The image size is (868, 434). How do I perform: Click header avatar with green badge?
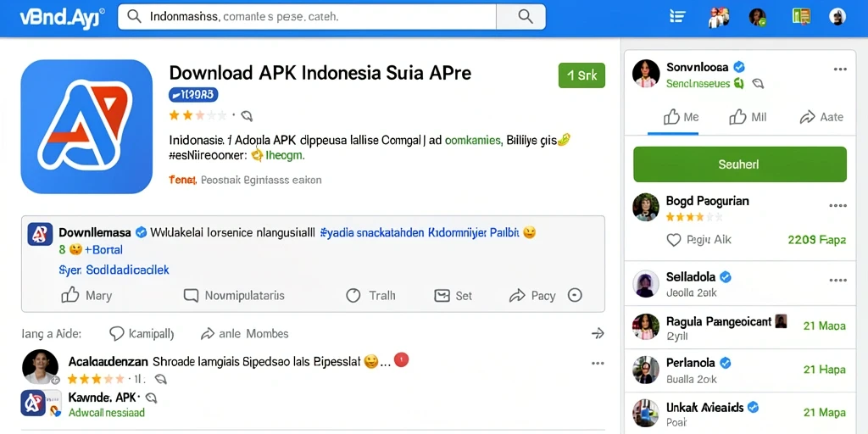pyautogui.click(x=757, y=17)
